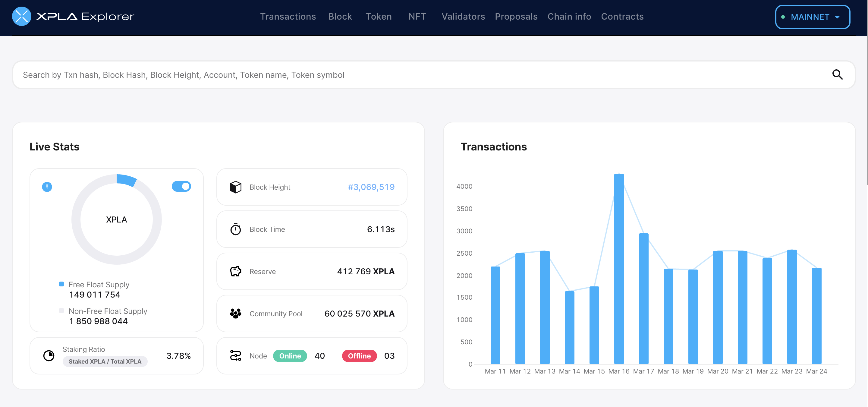This screenshot has height=407, width=868.
Task: Select the Free Float Supply legend marker
Action: pyautogui.click(x=61, y=284)
